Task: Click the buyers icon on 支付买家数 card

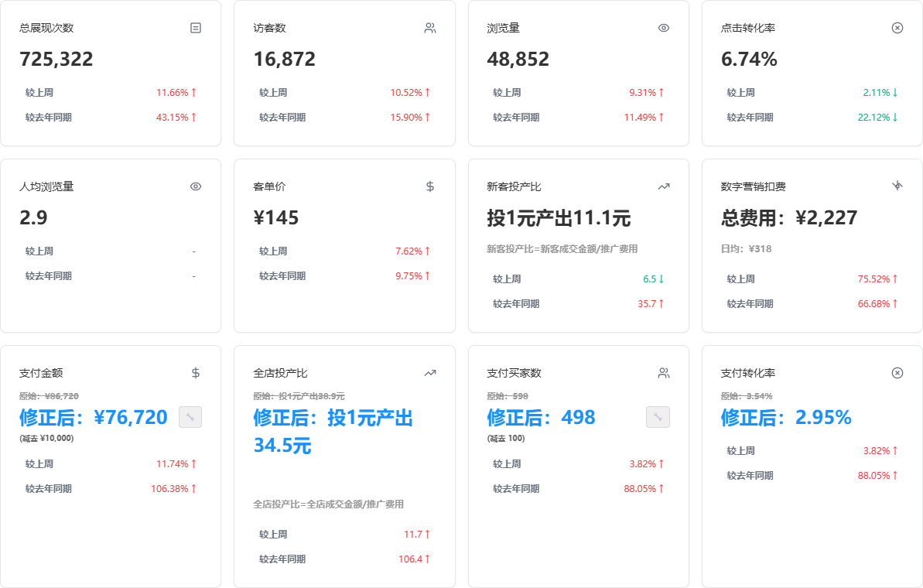Action: click(x=663, y=372)
